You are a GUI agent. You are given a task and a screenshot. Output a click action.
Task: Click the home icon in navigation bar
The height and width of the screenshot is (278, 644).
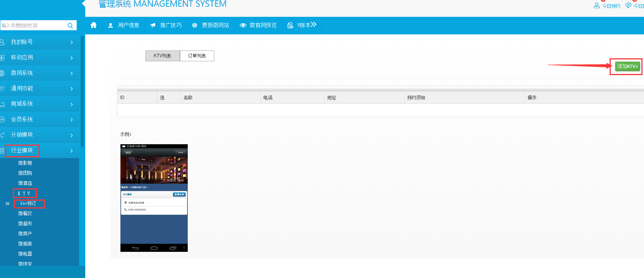tap(93, 25)
